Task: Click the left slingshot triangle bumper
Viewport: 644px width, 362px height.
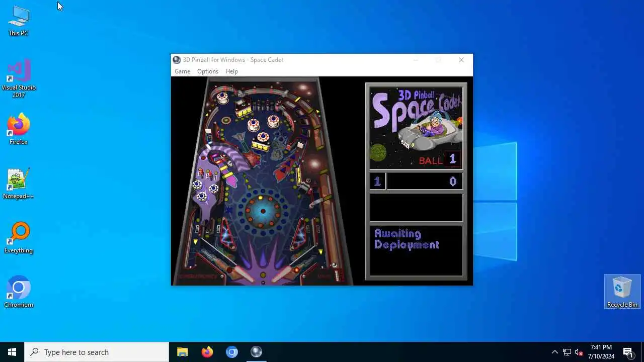Action: (x=228, y=234)
